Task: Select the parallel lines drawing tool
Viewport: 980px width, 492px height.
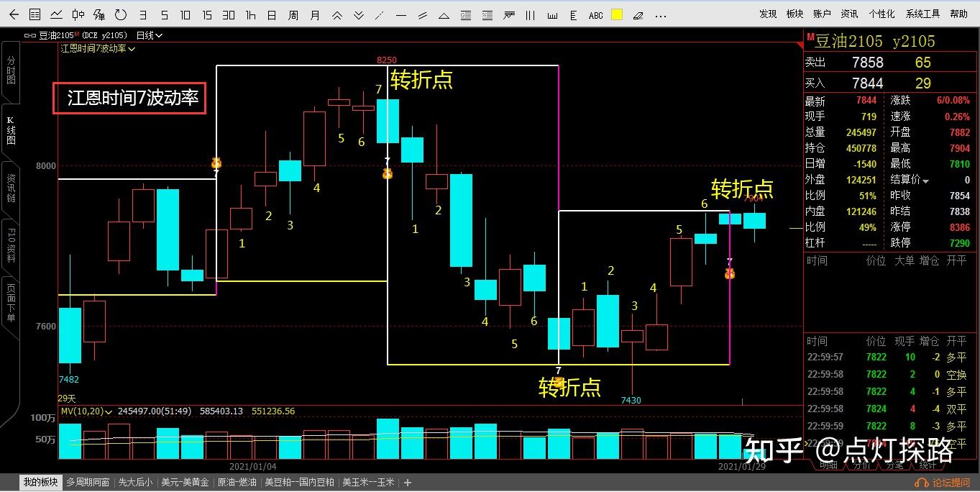Action: point(423,14)
